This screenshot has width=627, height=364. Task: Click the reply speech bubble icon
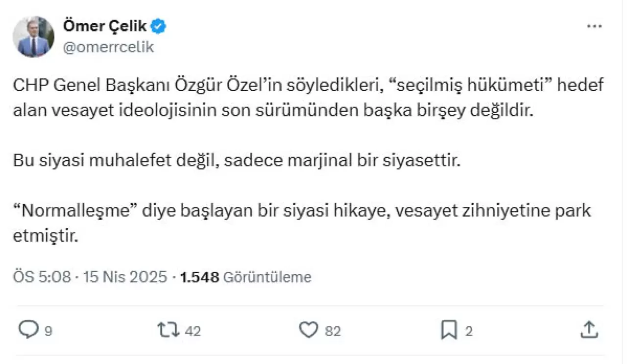click(28, 330)
